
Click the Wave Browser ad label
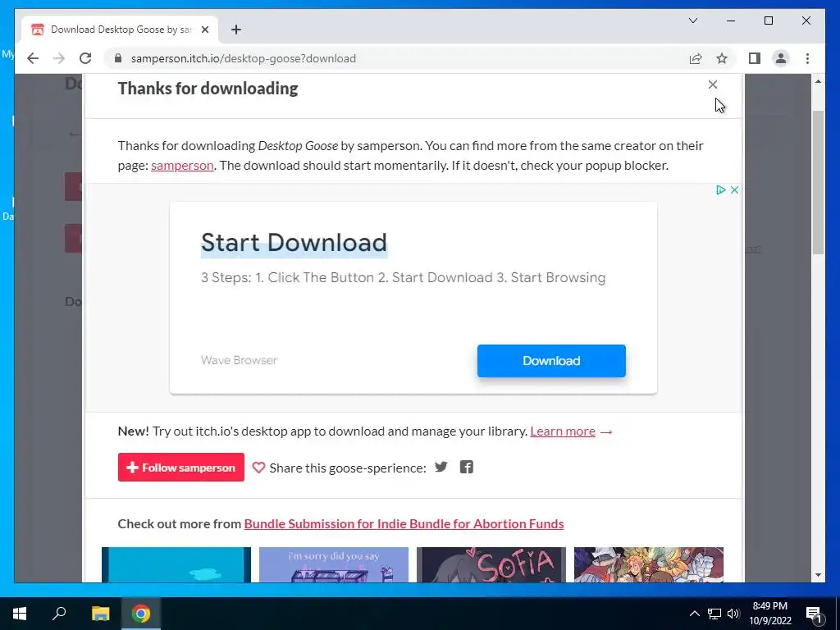(x=239, y=360)
